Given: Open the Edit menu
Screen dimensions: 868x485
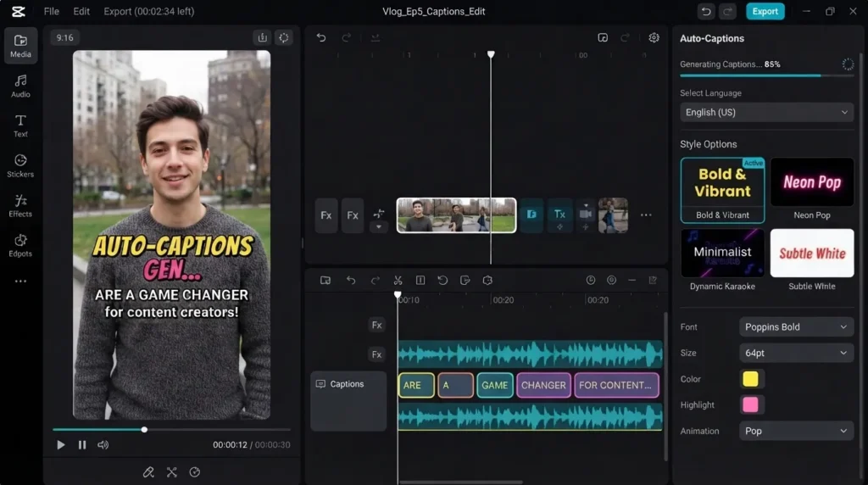Looking at the screenshot, I should 81,11.
